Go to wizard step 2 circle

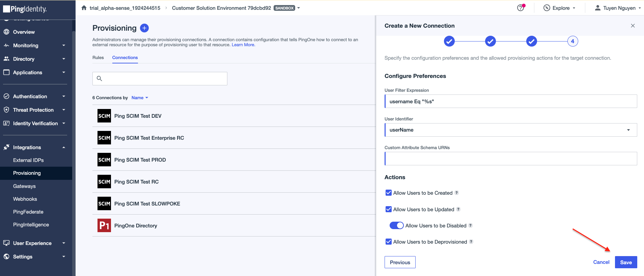[x=490, y=41]
